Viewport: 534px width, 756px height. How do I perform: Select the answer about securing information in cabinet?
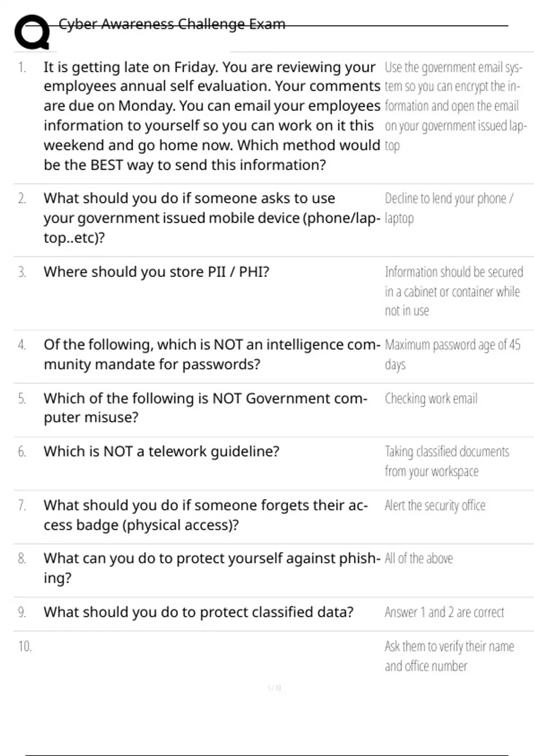453,291
